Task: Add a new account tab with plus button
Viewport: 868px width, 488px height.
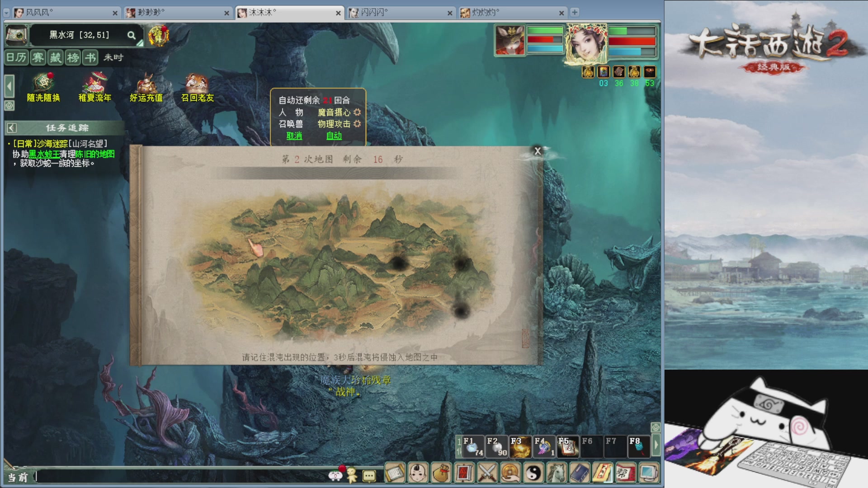Action: (575, 12)
